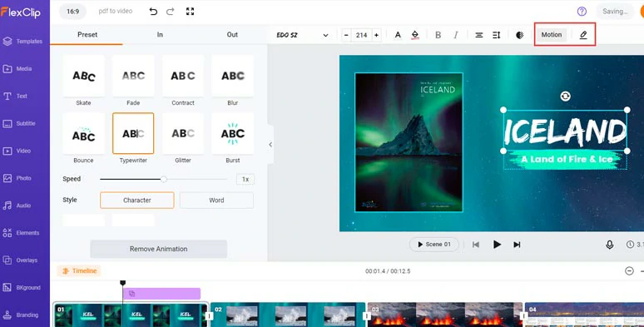
Task: Click Remove Animation button
Action: [x=159, y=249]
